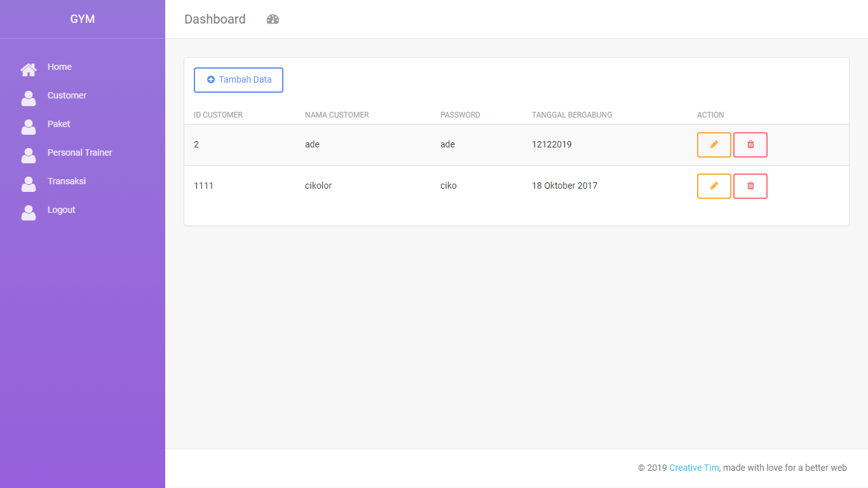Click the Dashboard title in the top bar
The height and width of the screenshot is (488, 868).
(215, 19)
